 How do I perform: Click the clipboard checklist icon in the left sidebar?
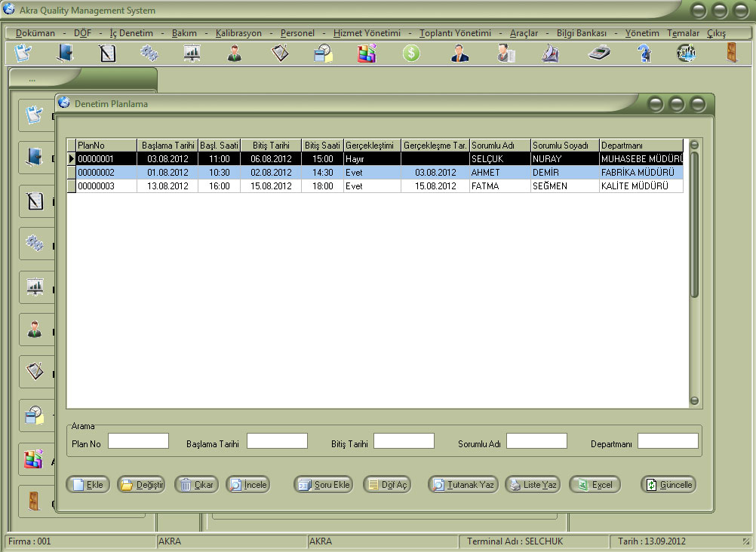35,371
